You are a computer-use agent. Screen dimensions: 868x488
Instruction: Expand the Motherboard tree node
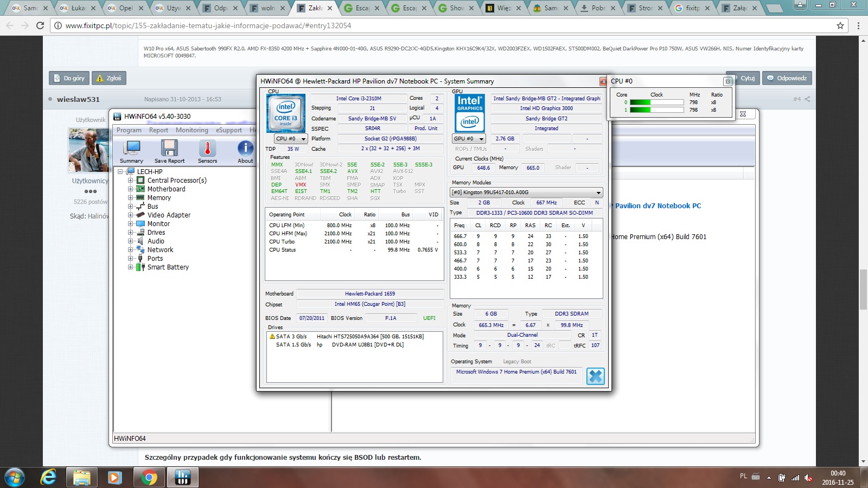coord(130,189)
